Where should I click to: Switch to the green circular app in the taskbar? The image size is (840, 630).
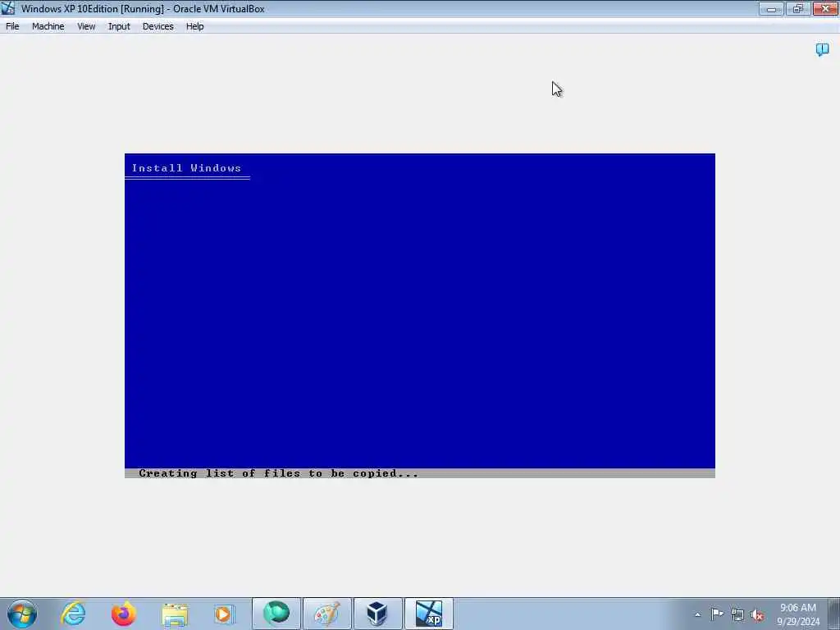(276, 614)
